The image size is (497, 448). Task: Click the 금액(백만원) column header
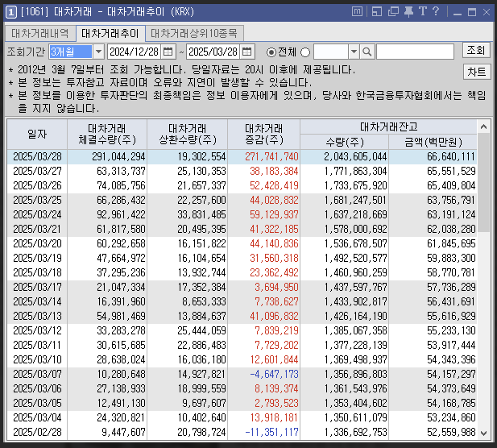click(433, 142)
